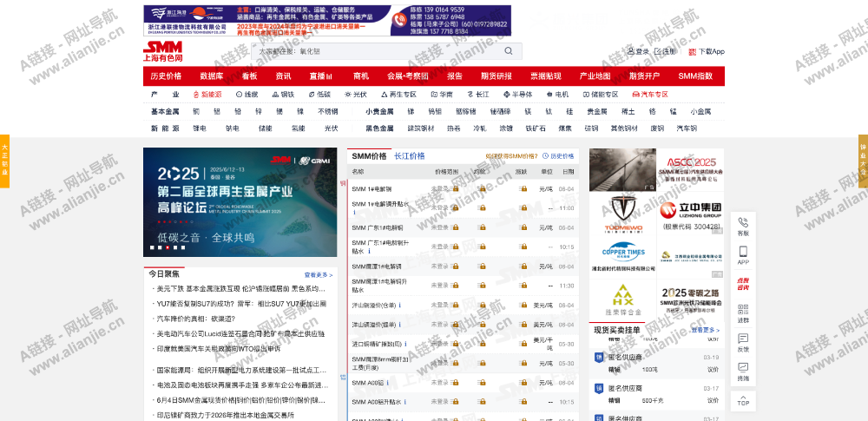Open the 钢铁 industry icon link
The width and height of the screenshot is (868, 421).
coord(283,95)
